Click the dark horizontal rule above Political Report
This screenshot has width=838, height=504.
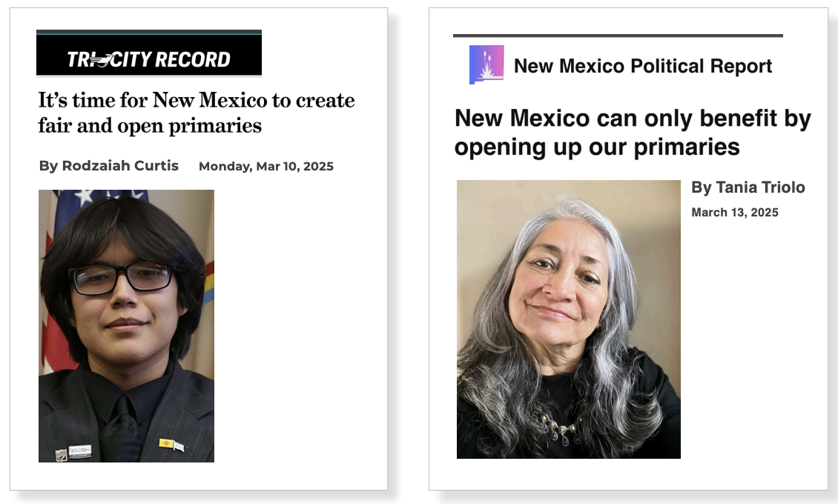click(x=618, y=36)
